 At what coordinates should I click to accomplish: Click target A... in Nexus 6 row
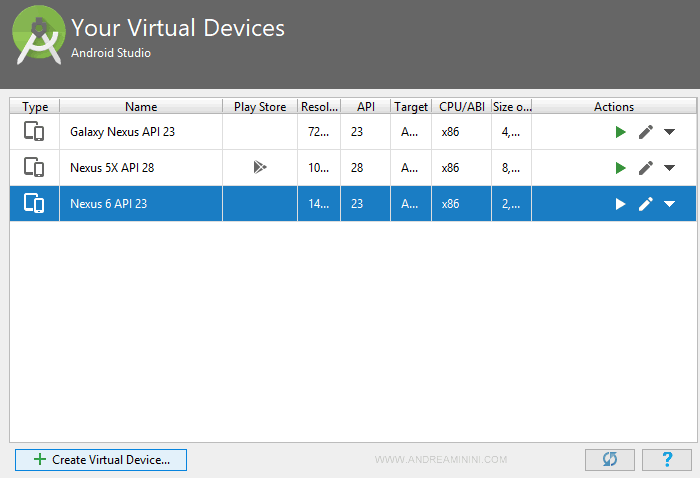[409, 204]
